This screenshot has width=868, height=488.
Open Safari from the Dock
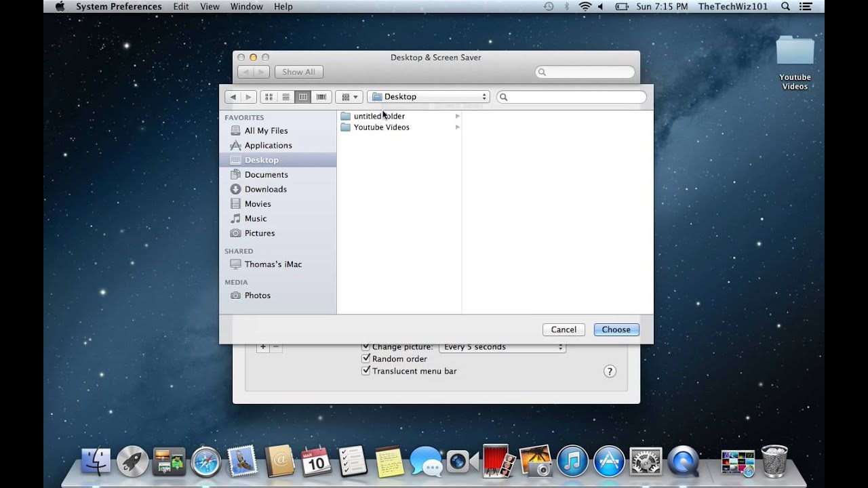pos(206,462)
